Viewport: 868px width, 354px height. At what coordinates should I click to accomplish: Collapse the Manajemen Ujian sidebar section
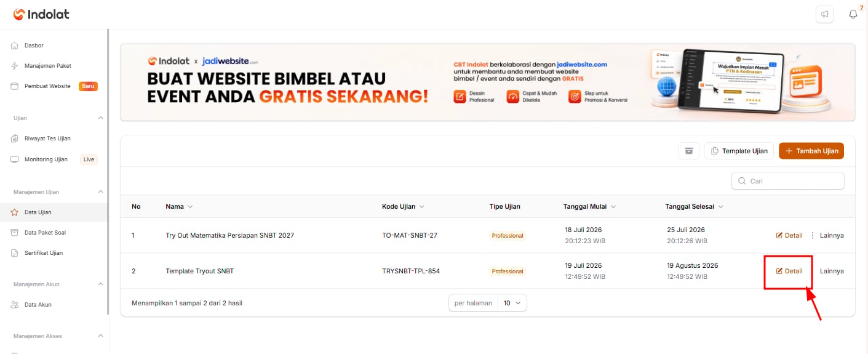[101, 191]
